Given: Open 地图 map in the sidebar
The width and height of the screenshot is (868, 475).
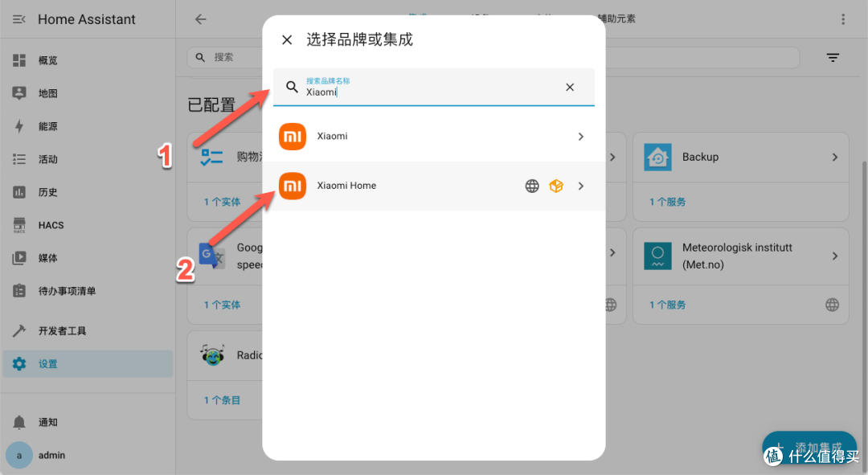Looking at the screenshot, I should click(88, 93).
